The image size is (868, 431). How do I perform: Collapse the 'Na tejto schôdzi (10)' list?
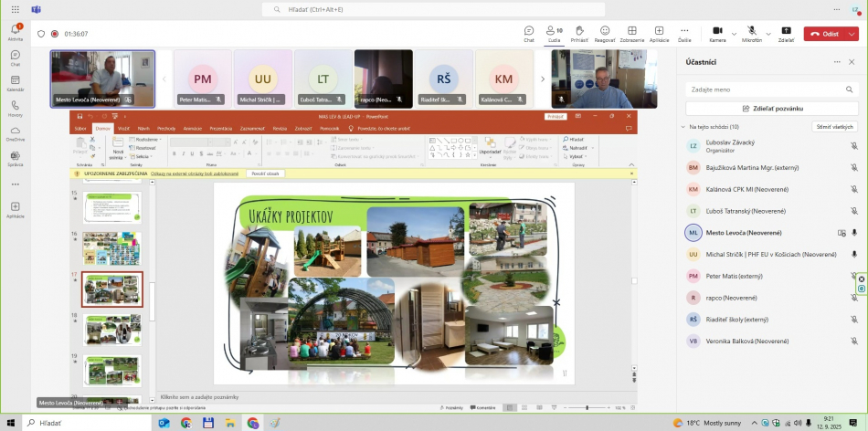(x=683, y=127)
